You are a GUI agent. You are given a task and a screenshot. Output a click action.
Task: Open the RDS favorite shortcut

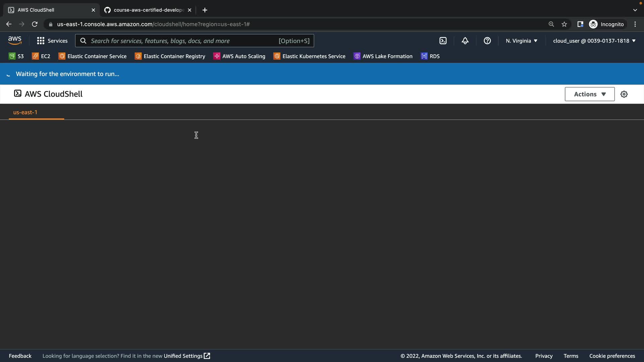(x=430, y=56)
